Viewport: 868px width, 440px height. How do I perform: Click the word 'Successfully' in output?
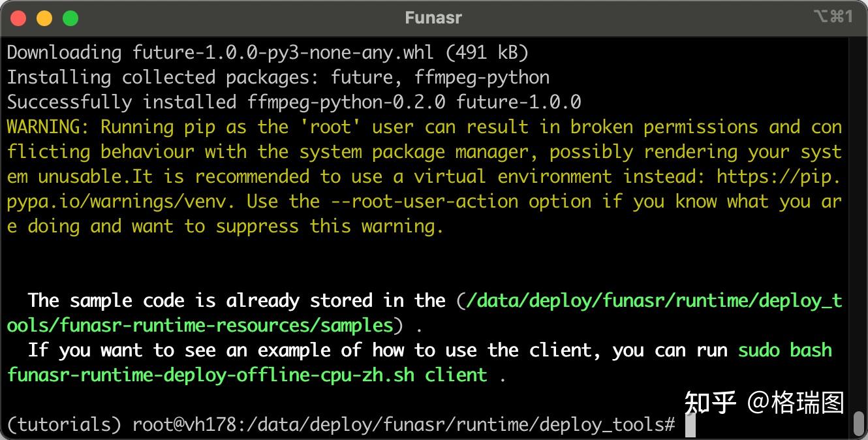69,102
